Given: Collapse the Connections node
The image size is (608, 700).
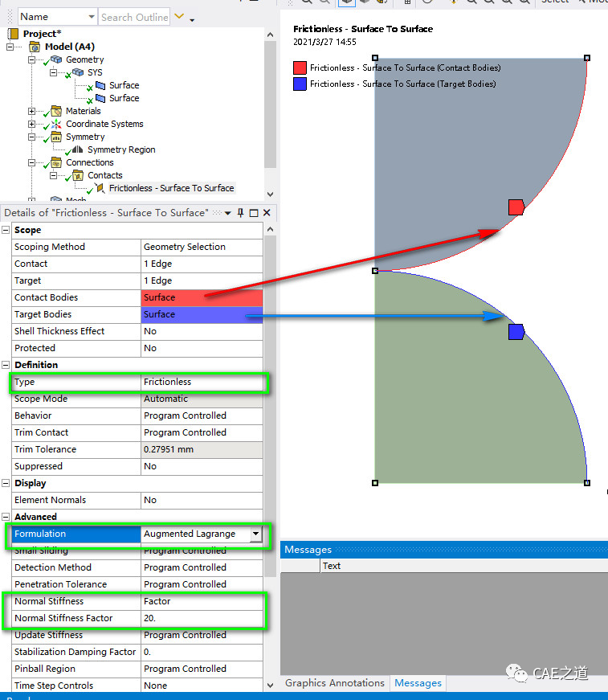Looking at the screenshot, I should 31,162.
